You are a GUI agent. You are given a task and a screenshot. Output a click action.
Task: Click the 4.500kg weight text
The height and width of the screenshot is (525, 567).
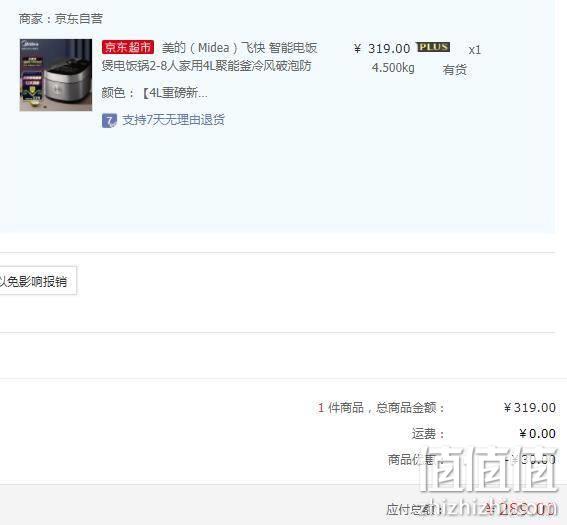pos(393,68)
